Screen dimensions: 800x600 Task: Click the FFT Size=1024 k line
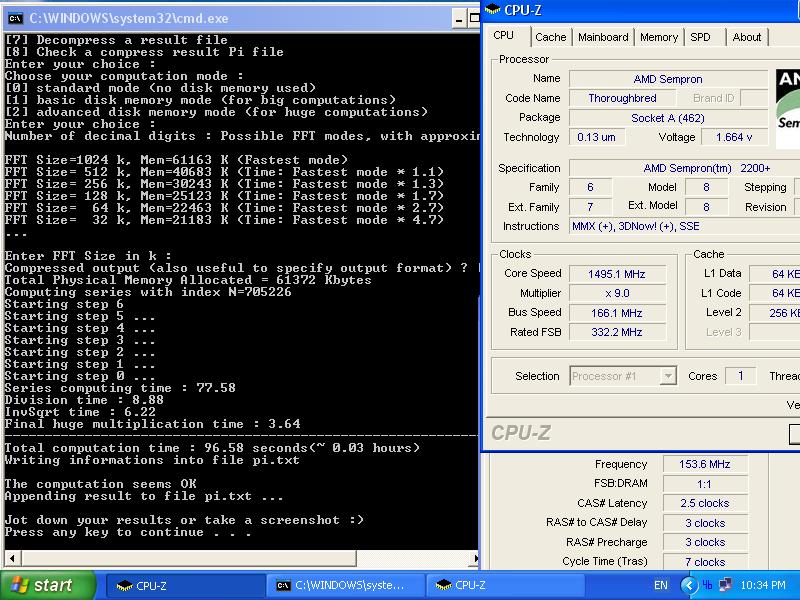click(x=176, y=160)
